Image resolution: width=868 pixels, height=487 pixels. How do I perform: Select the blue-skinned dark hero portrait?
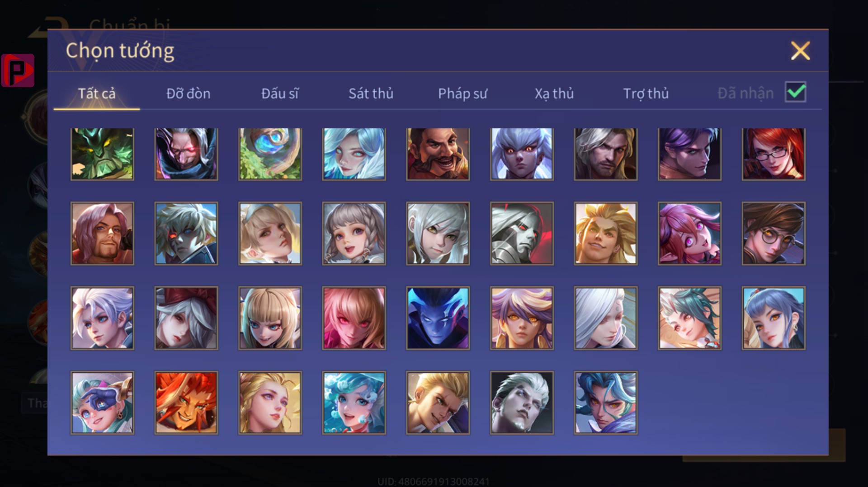(x=438, y=318)
